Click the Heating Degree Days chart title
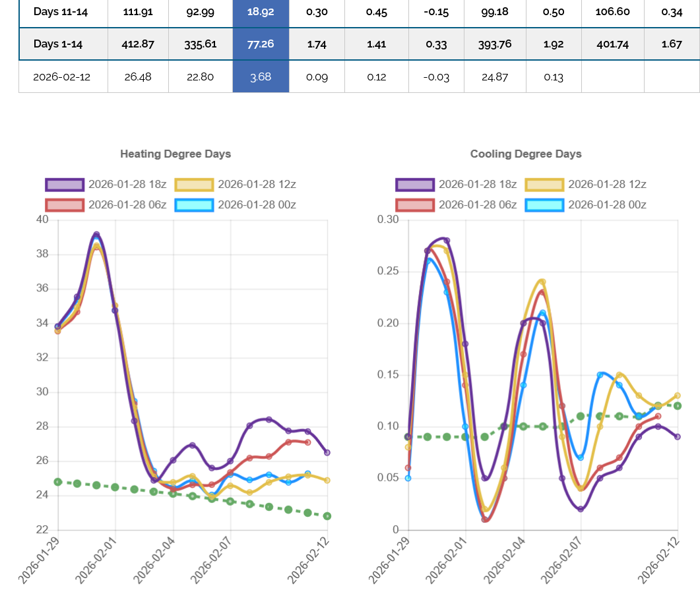The width and height of the screenshot is (700, 594). [x=175, y=154]
